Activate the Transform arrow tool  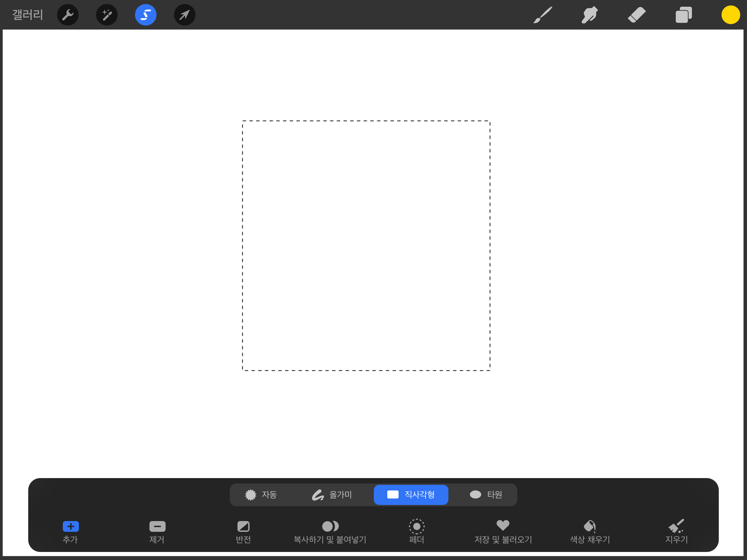click(184, 15)
